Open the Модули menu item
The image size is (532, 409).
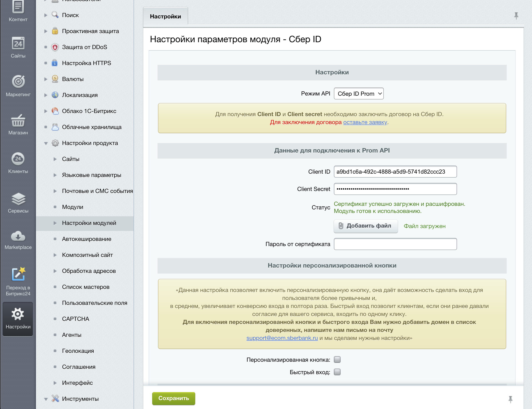point(73,207)
